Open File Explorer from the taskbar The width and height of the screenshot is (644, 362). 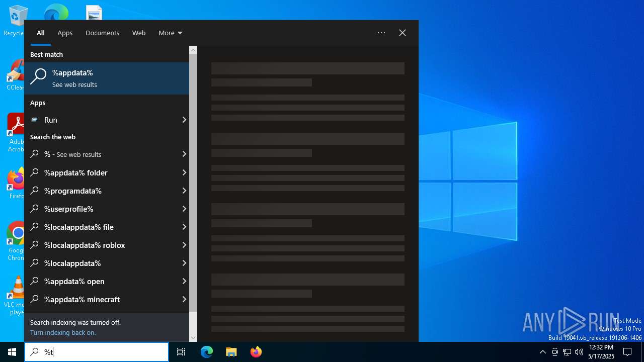pos(231,352)
